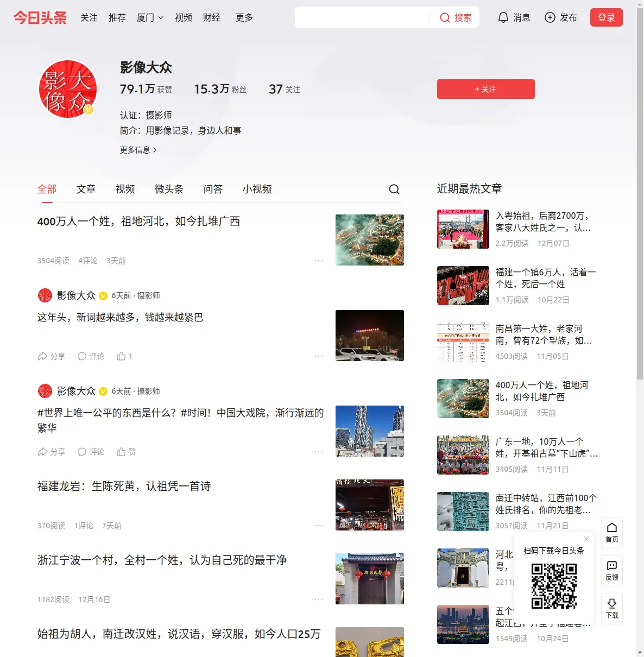Viewport: 644px width, 657px height.
Task: Share the 世界上唯一公平的东西 post
Action: (51, 452)
